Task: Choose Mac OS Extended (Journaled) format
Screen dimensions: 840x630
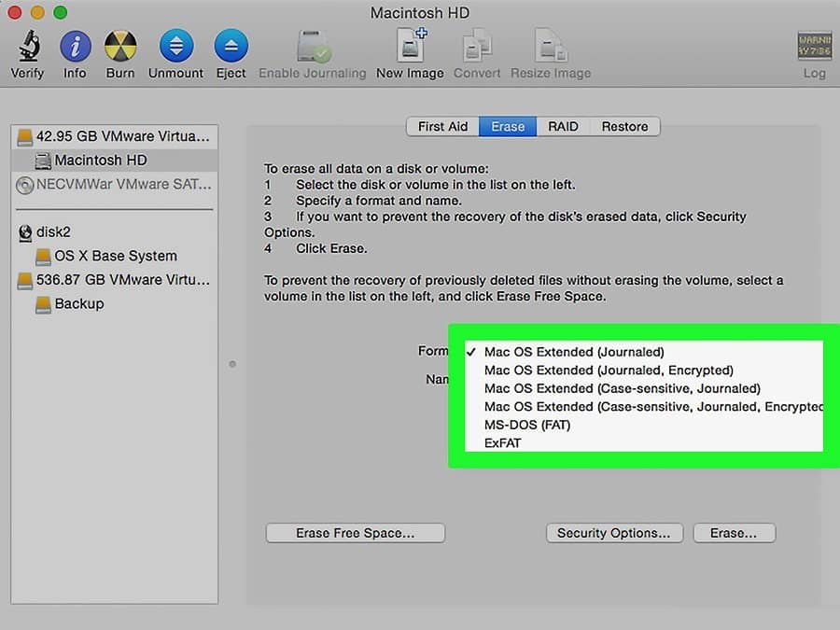Action: (x=644, y=352)
